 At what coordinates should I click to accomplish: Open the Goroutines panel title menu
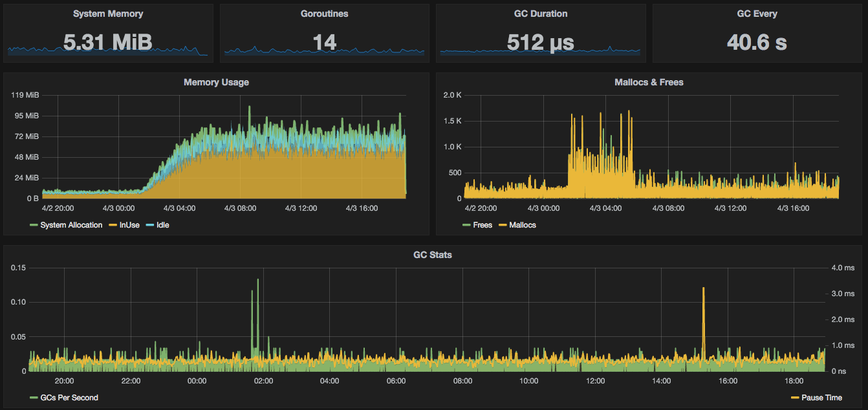(x=324, y=14)
